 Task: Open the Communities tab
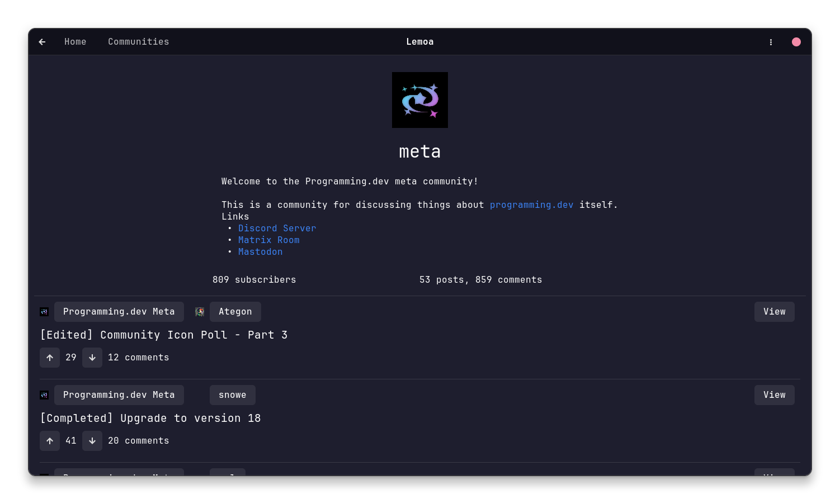coord(138,42)
